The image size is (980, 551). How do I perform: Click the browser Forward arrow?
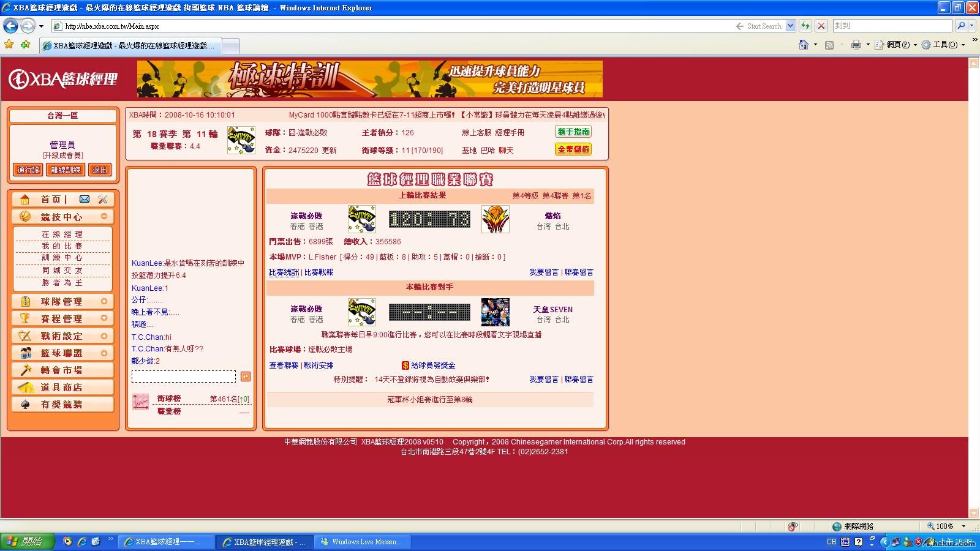pyautogui.click(x=28, y=26)
